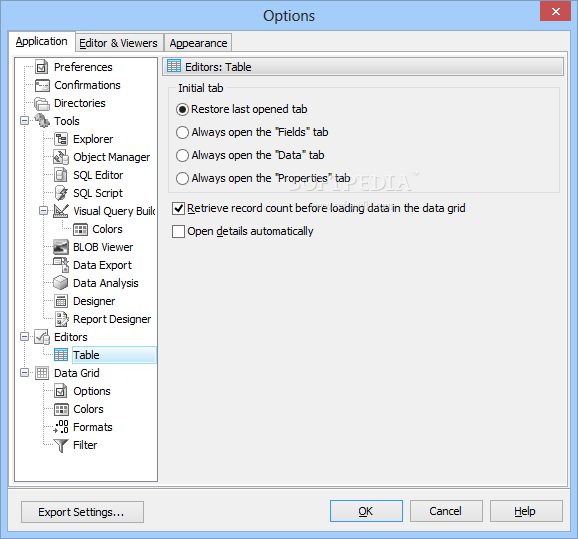This screenshot has height=539, width=578.
Task: Click the Object Manager icon
Action: point(61,157)
